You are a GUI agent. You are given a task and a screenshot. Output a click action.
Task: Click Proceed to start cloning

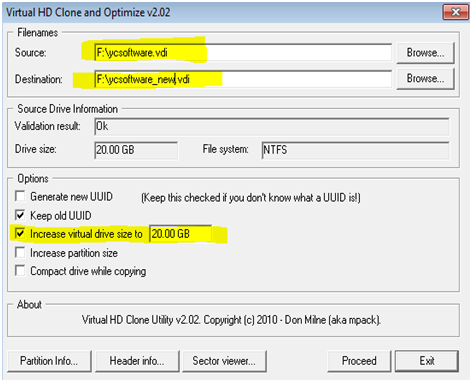pos(359,361)
